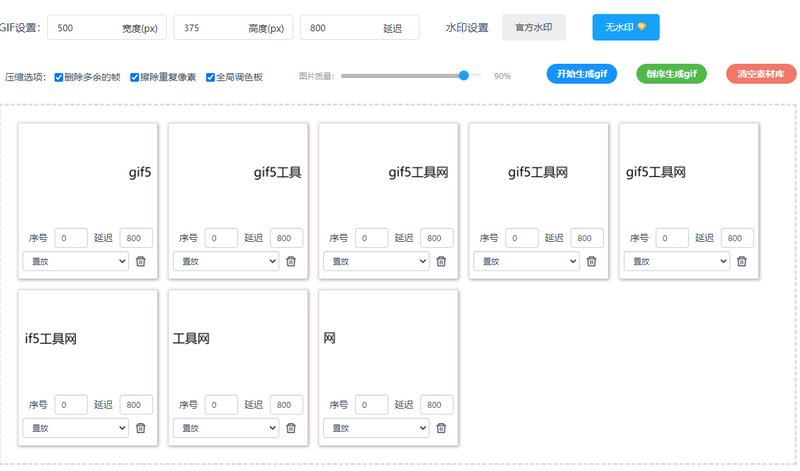The width and height of the screenshot is (800, 471).
Task: Delete the single-character "网" frame via trash icon
Action: click(441, 428)
